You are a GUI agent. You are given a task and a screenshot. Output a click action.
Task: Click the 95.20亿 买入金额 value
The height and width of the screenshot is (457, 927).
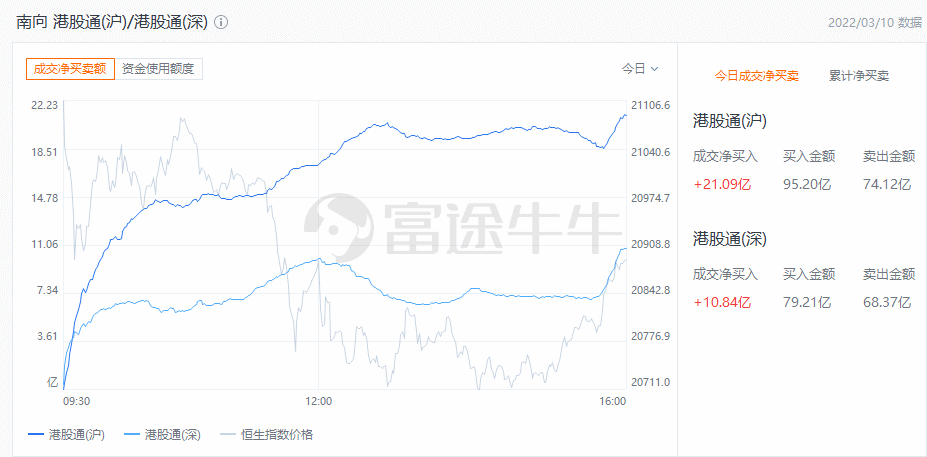coord(808,184)
